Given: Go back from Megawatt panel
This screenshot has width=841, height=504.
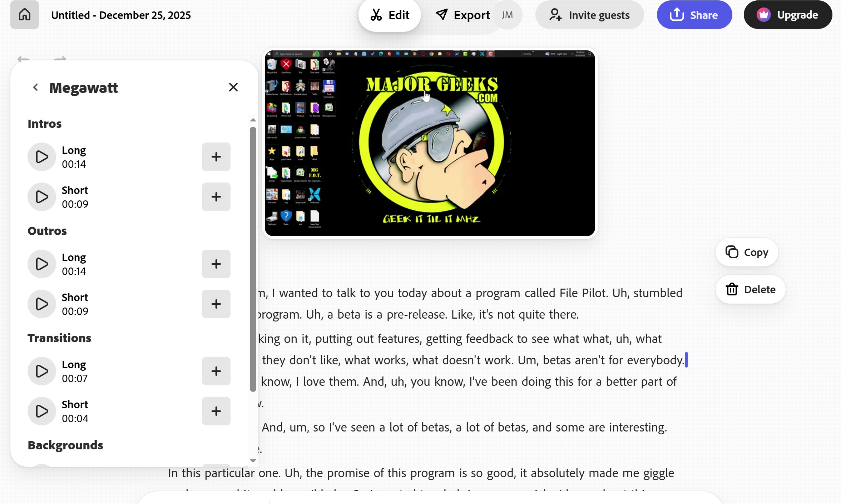Looking at the screenshot, I should [x=35, y=88].
